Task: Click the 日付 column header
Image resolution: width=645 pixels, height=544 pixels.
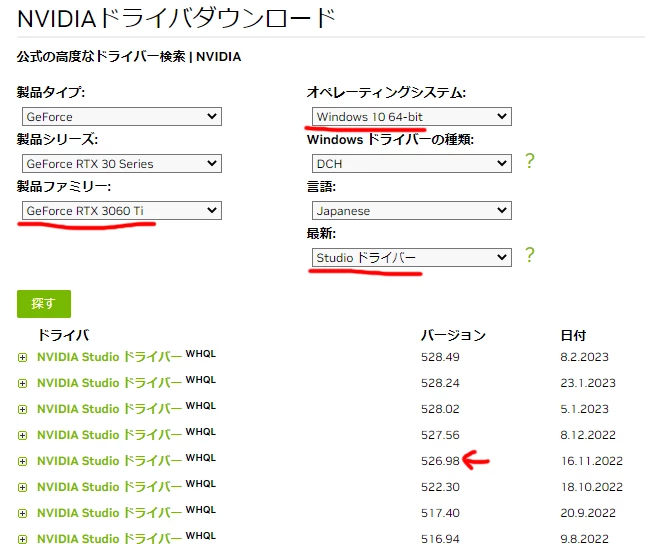Action: 573,335
